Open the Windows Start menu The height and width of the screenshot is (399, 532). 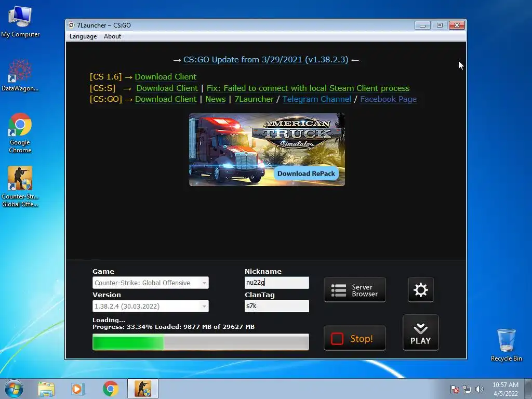pos(14,389)
